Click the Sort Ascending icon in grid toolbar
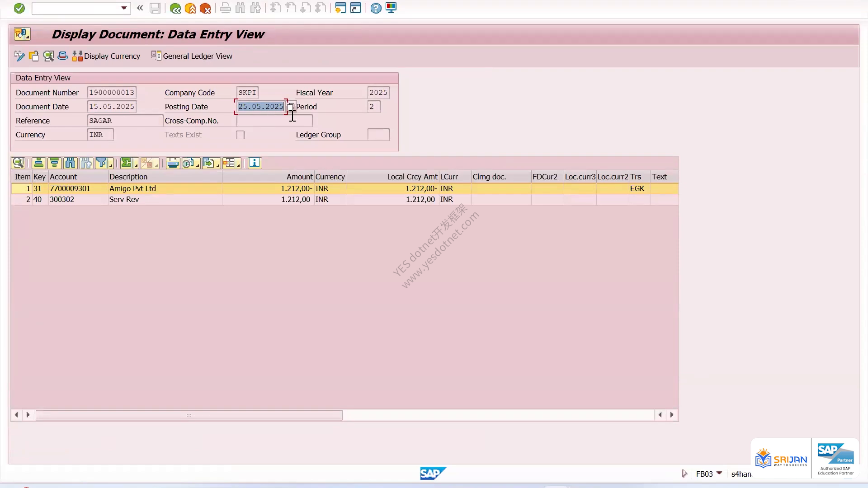 pyautogui.click(x=38, y=163)
